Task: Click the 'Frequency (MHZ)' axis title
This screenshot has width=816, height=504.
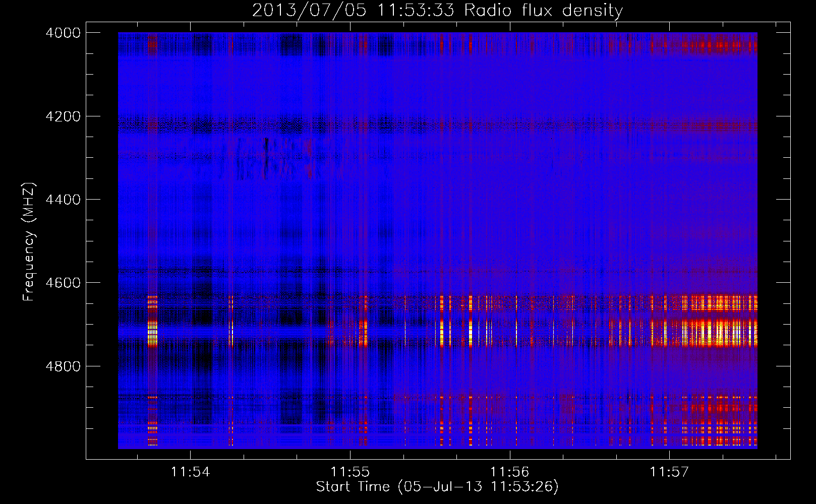Action: point(29,242)
